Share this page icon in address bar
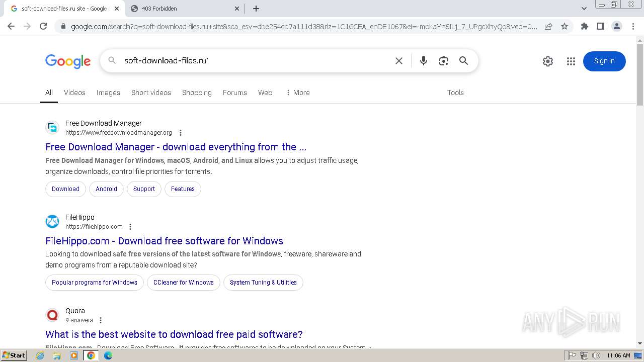The image size is (644, 362). click(548, 26)
